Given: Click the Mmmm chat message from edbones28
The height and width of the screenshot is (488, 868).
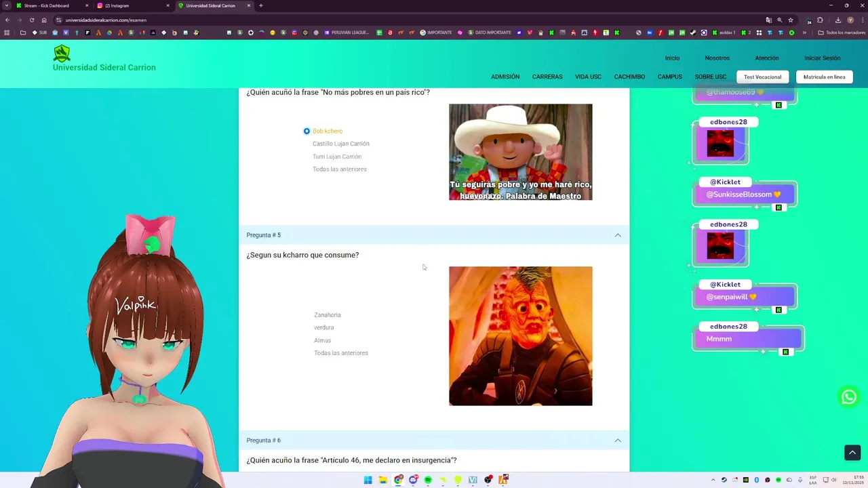Looking at the screenshot, I should click(x=748, y=339).
